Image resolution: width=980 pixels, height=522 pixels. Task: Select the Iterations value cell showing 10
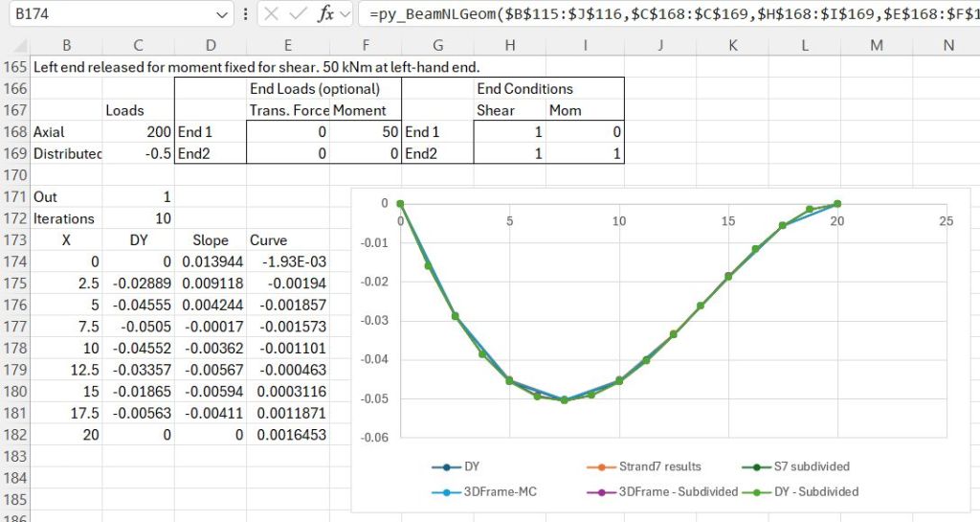[x=139, y=218]
